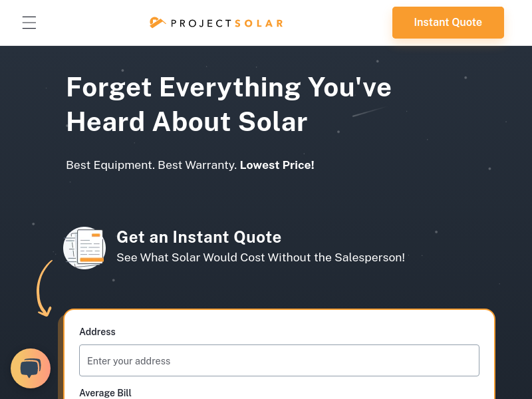
Task: Click the curved orange arrow graphic
Action: tap(45, 289)
